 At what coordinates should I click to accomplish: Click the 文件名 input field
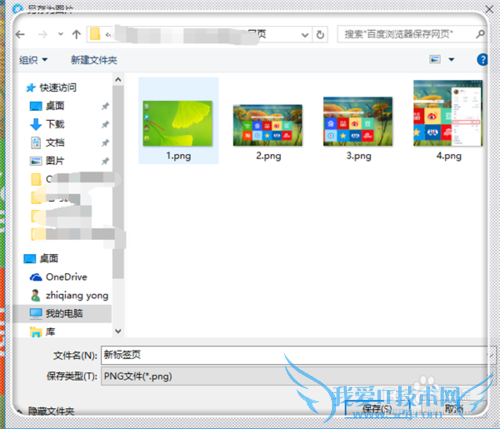pyautogui.click(x=295, y=355)
